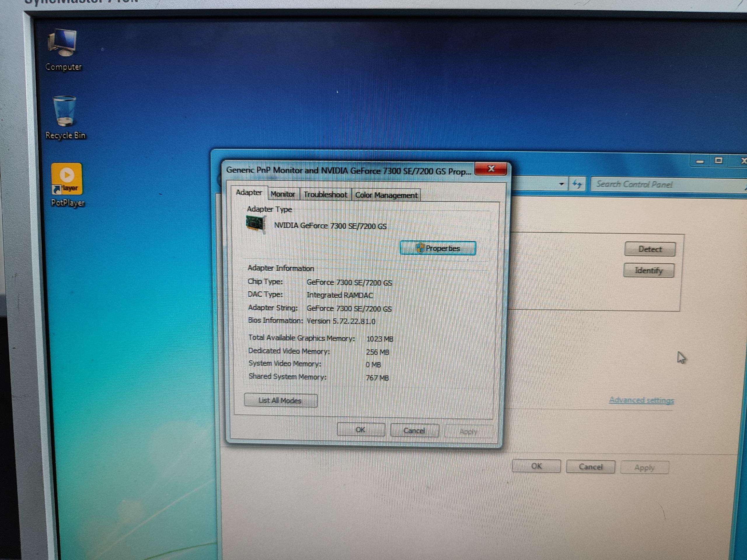This screenshot has width=747, height=560.
Task: Switch to the Adapter tab
Action: [249, 193]
